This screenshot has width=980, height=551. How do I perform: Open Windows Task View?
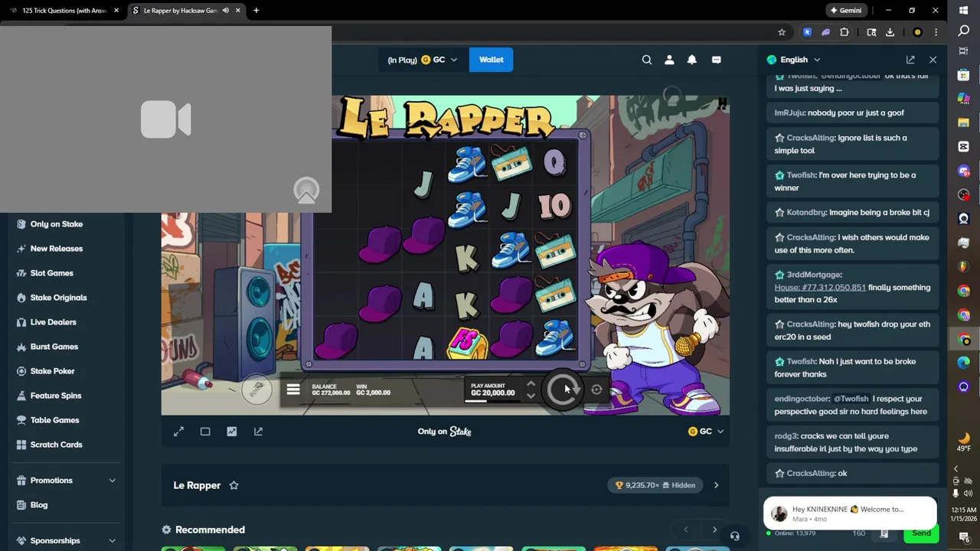click(x=964, y=51)
